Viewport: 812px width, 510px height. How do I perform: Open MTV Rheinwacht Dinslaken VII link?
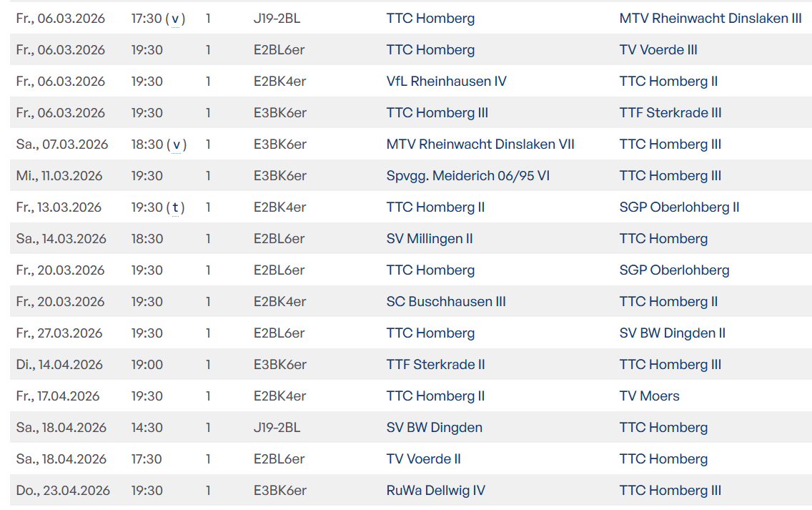click(x=480, y=144)
